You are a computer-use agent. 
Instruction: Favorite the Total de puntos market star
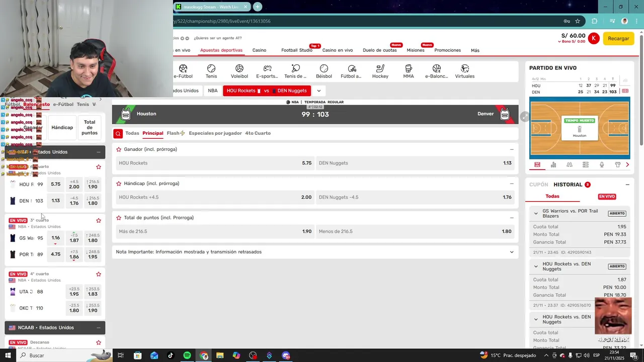click(119, 218)
